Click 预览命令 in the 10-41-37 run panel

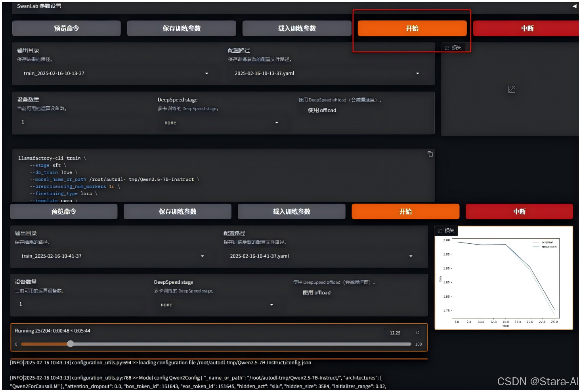coord(64,212)
